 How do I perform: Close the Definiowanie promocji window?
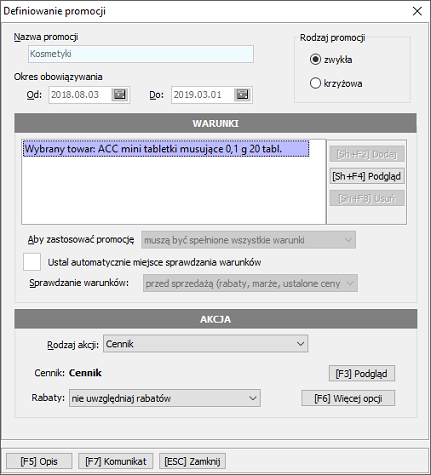[x=417, y=11]
